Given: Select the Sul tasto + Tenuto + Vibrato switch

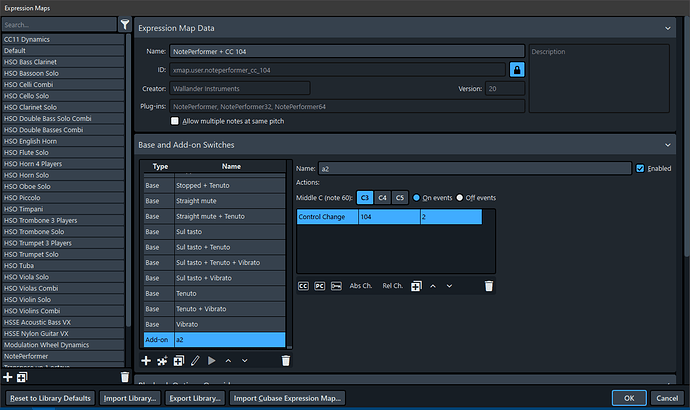Looking at the screenshot, I should click(214, 263).
